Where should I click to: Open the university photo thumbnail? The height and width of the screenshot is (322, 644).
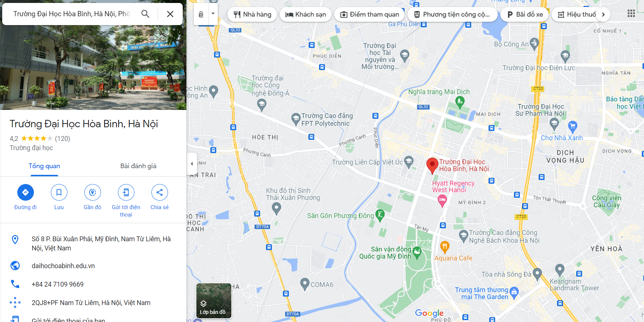tap(93, 67)
